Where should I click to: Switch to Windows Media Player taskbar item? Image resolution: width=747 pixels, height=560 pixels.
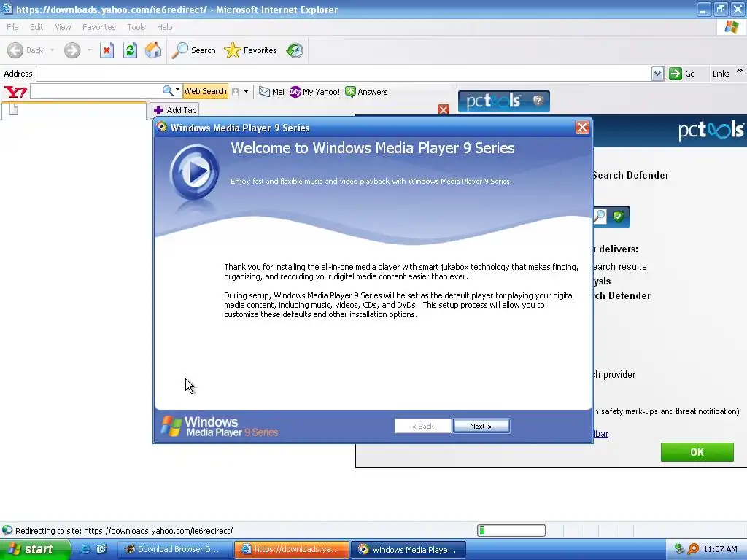pos(409,549)
